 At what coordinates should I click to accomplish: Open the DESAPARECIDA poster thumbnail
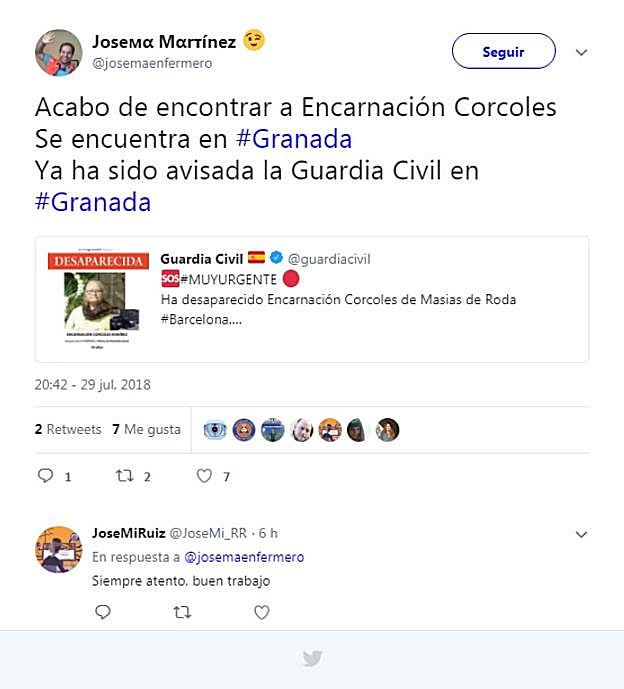pos(98,301)
